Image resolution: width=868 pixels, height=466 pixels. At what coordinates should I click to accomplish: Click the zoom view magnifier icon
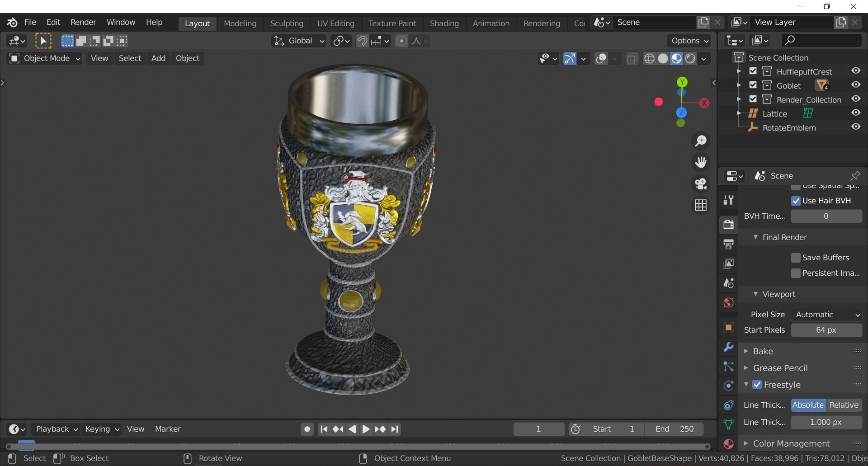tap(701, 141)
